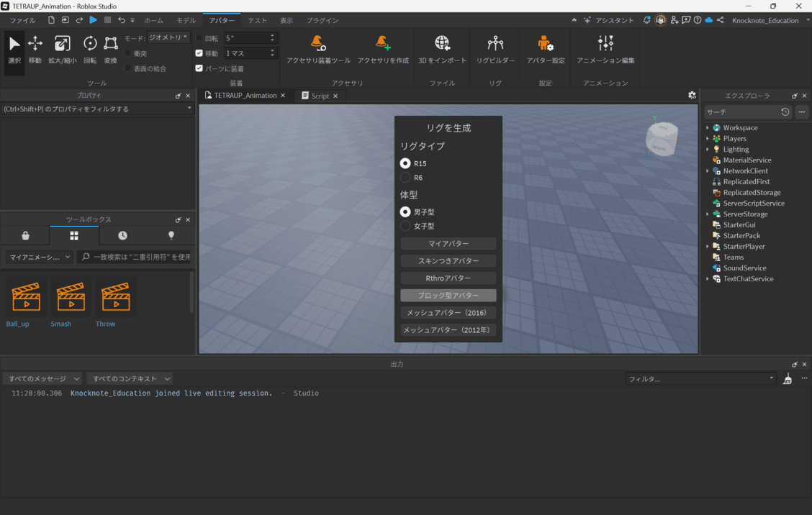Expand the ServerStorage tree node

708,214
